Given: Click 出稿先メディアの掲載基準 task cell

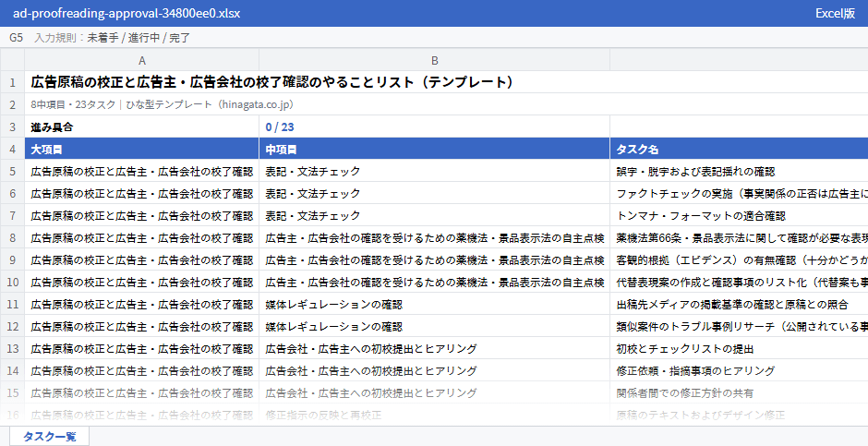Looking at the screenshot, I should tap(739, 305).
